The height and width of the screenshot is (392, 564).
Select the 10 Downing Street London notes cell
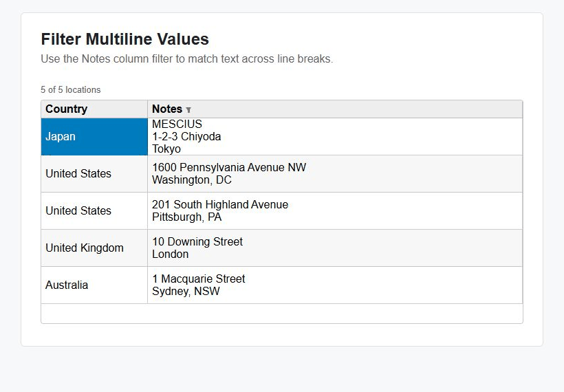click(335, 248)
